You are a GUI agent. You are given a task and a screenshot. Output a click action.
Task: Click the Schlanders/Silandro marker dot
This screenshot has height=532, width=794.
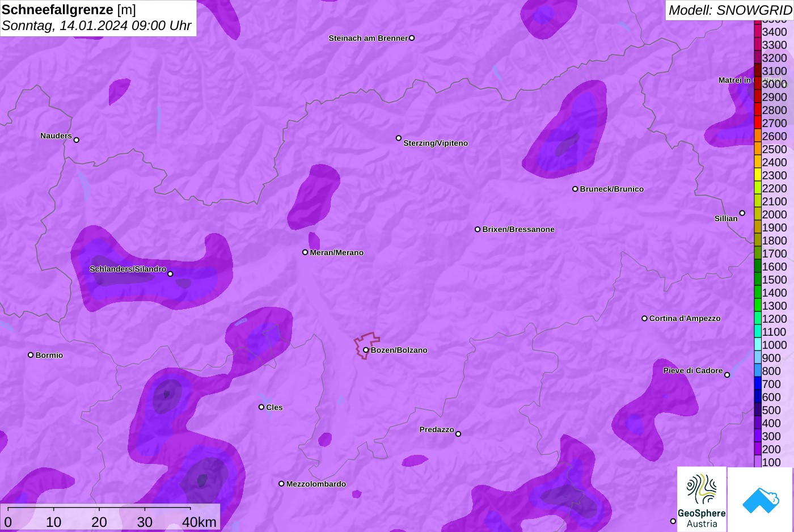170,273
